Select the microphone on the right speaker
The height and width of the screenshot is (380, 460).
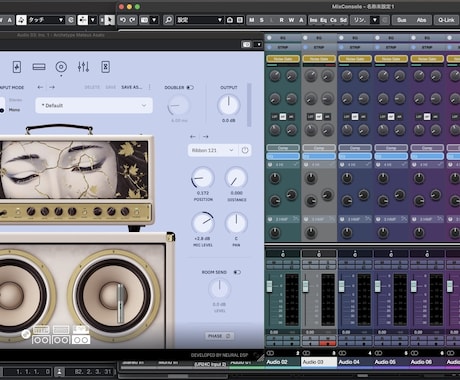(121, 302)
